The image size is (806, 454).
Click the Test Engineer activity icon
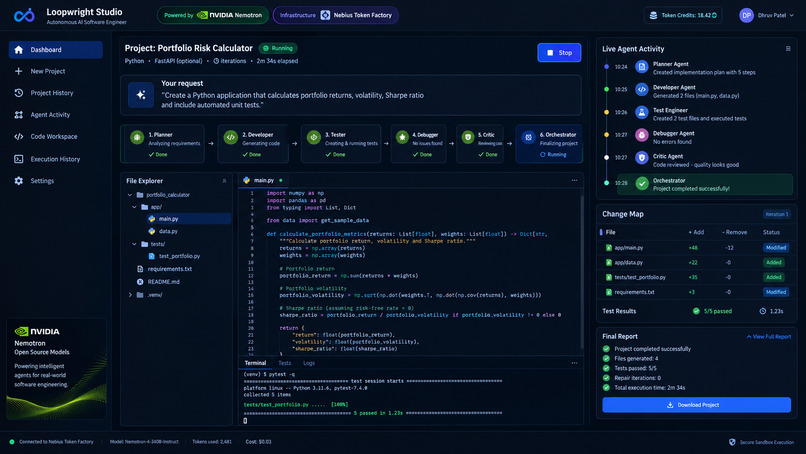coord(642,112)
